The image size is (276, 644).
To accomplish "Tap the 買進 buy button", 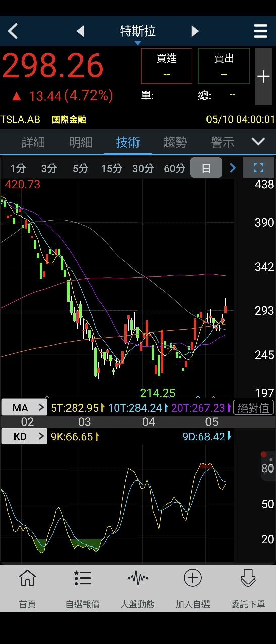I will click(166, 66).
